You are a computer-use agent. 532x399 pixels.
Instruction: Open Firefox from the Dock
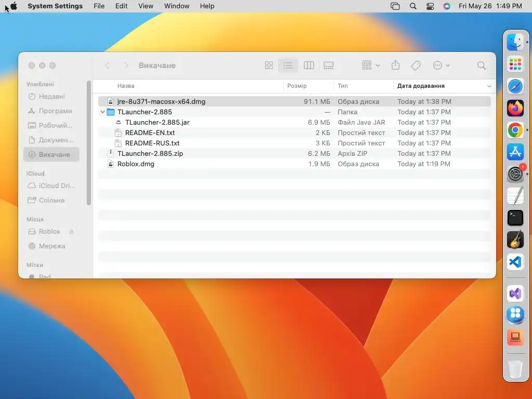point(515,108)
